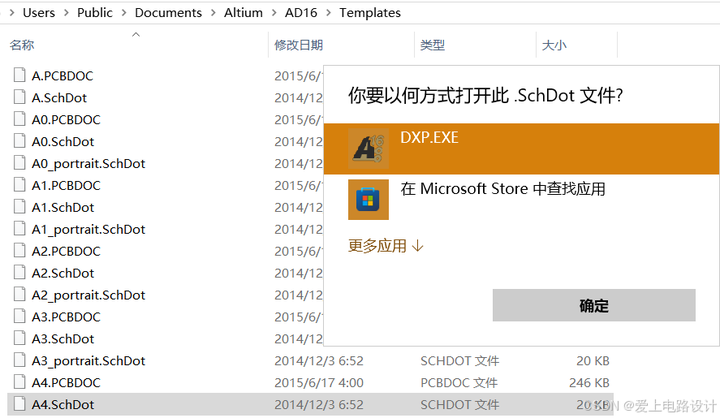The image size is (720, 418).
Task: Click file icon next to A3_portrait.SchDot
Action: [19, 360]
